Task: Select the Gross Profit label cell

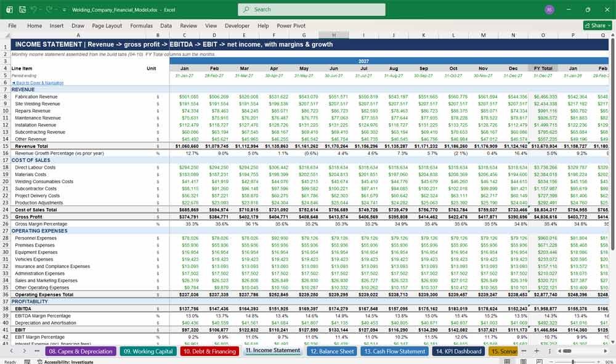Action: point(29,217)
